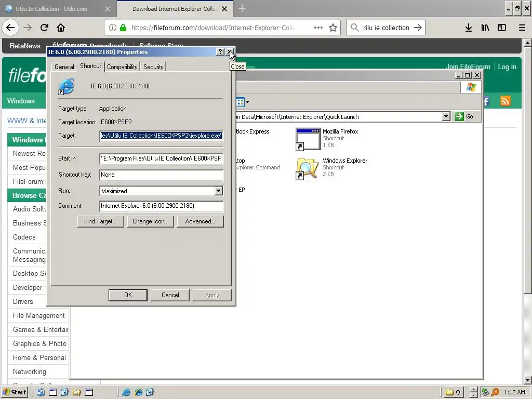Image resolution: width=532 pixels, height=399 pixels.
Task: Go to the Firefox home page
Action: coord(61,28)
